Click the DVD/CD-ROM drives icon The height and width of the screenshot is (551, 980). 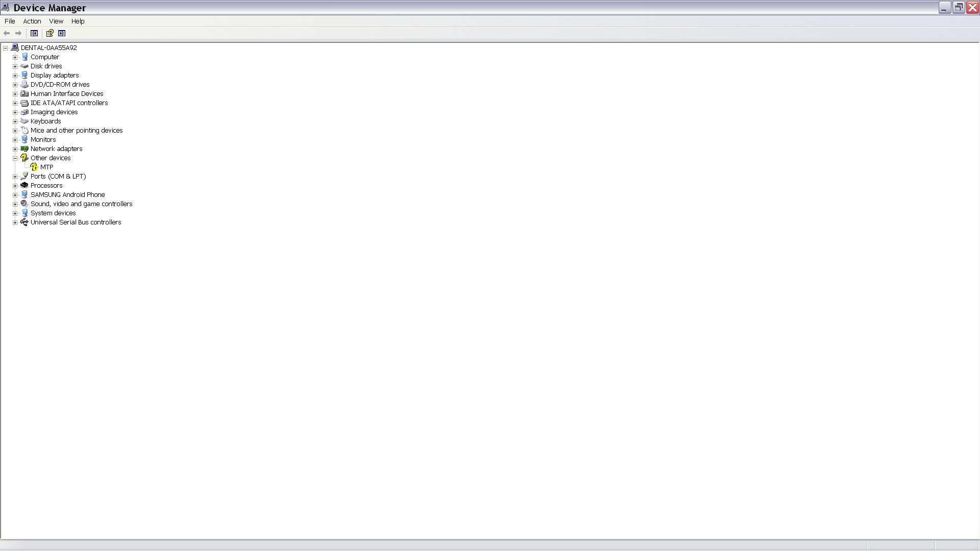coord(24,85)
